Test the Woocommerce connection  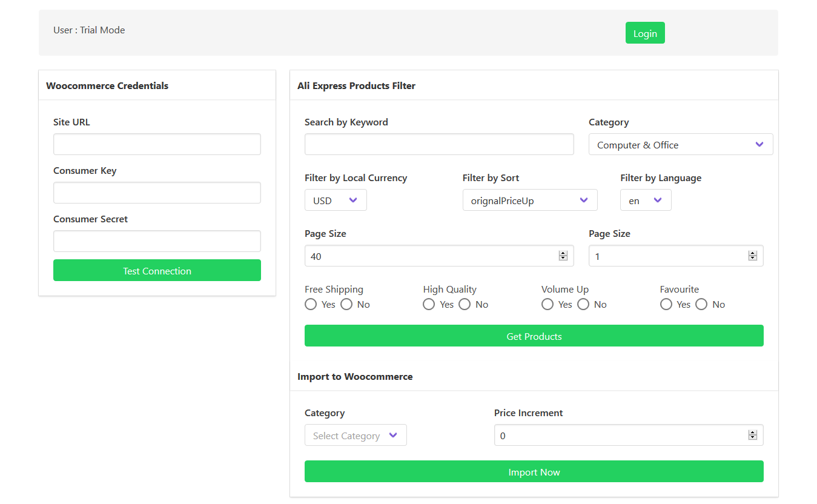coord(157,270)
